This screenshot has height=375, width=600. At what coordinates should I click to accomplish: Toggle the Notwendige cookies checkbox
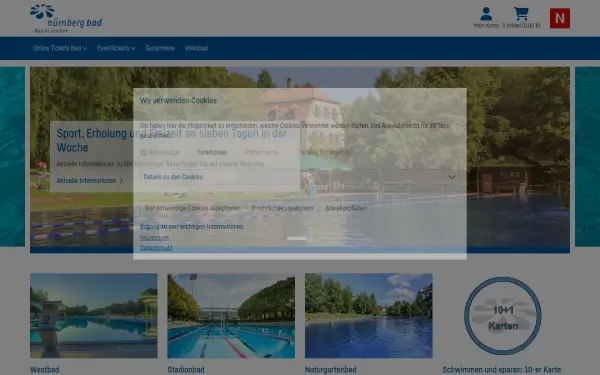(143, 152)
